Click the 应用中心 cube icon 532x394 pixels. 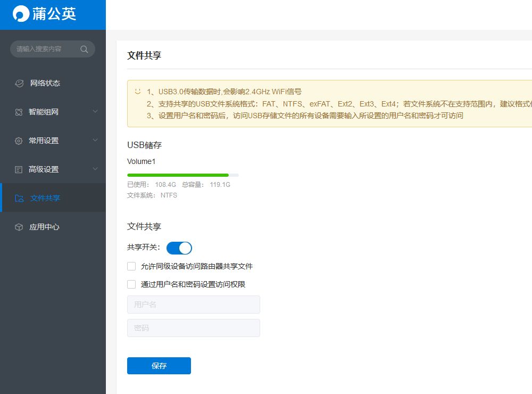19,227
